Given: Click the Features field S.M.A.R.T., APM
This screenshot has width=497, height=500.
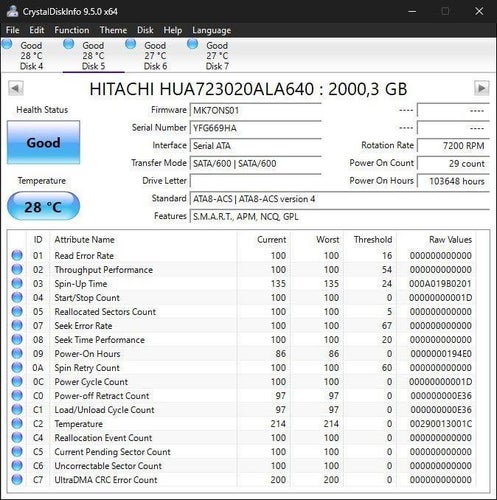Looking at the screenshot, I should [x=340, y=217].
